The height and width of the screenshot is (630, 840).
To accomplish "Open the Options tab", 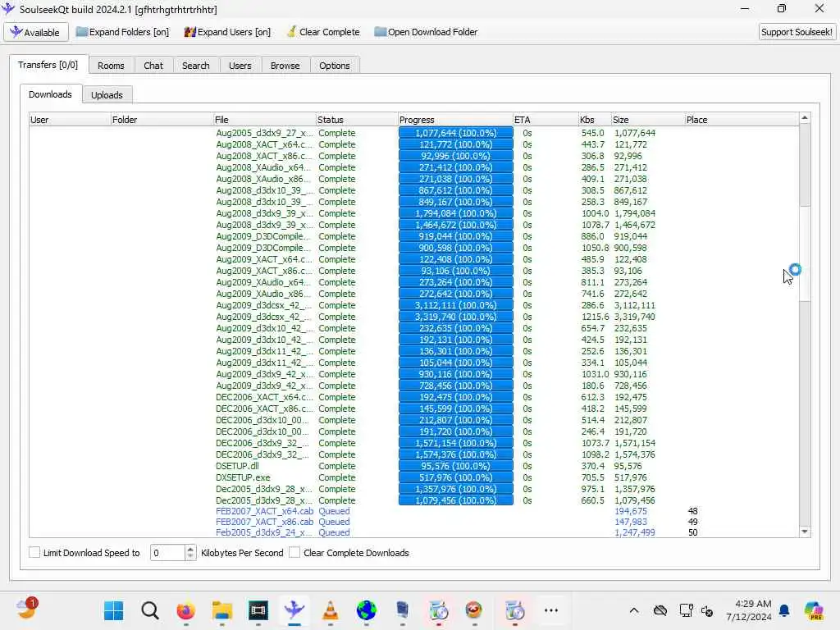I will 335,66.
